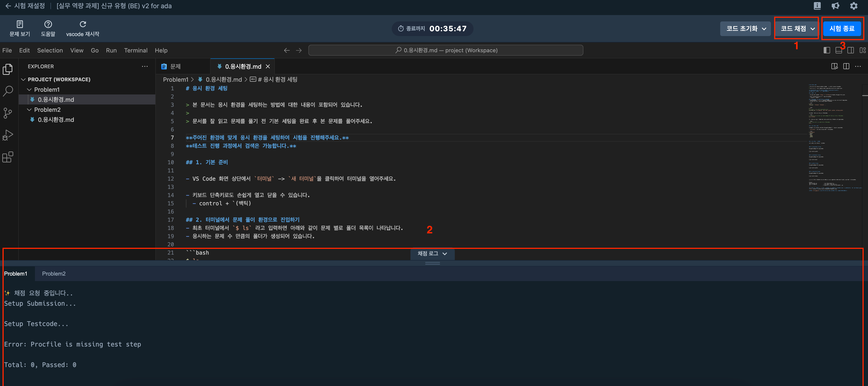Click the workspace search command box

coord(445,50)
